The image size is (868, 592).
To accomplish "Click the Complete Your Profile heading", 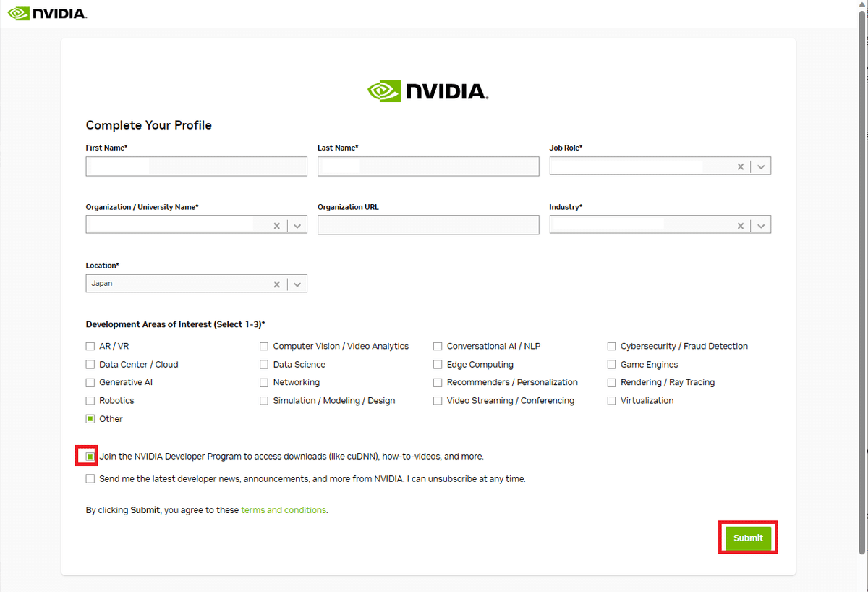I will 148,125.
